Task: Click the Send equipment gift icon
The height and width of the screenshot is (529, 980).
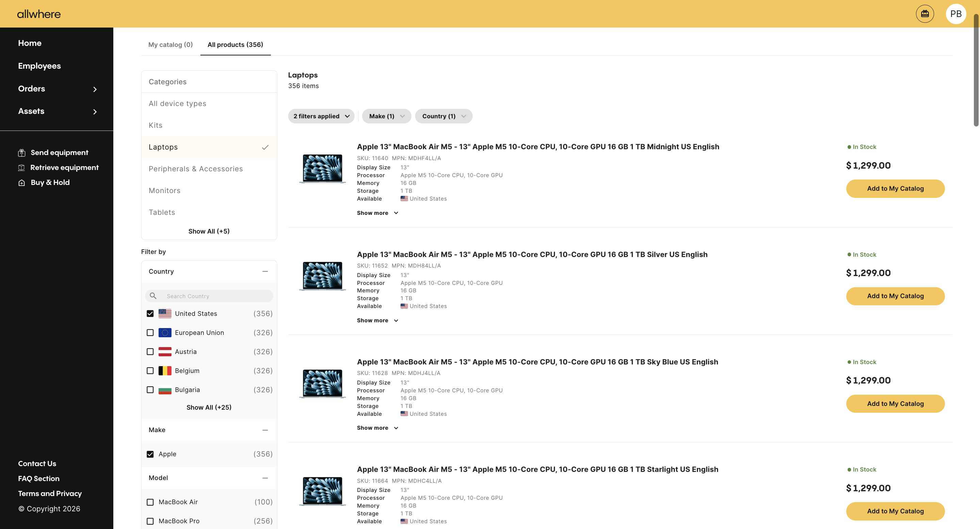Action: pos(22,153)
